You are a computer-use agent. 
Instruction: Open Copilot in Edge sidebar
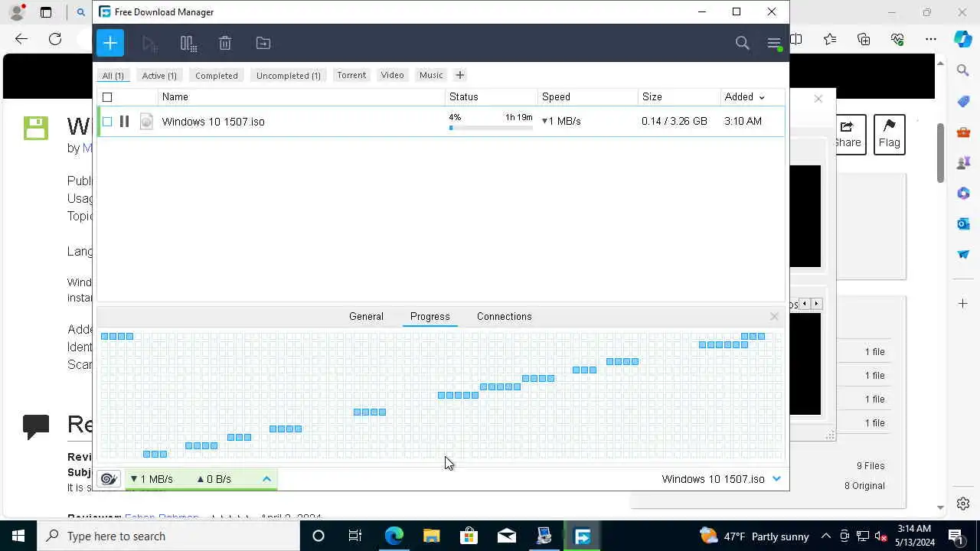tap(963, 39)
